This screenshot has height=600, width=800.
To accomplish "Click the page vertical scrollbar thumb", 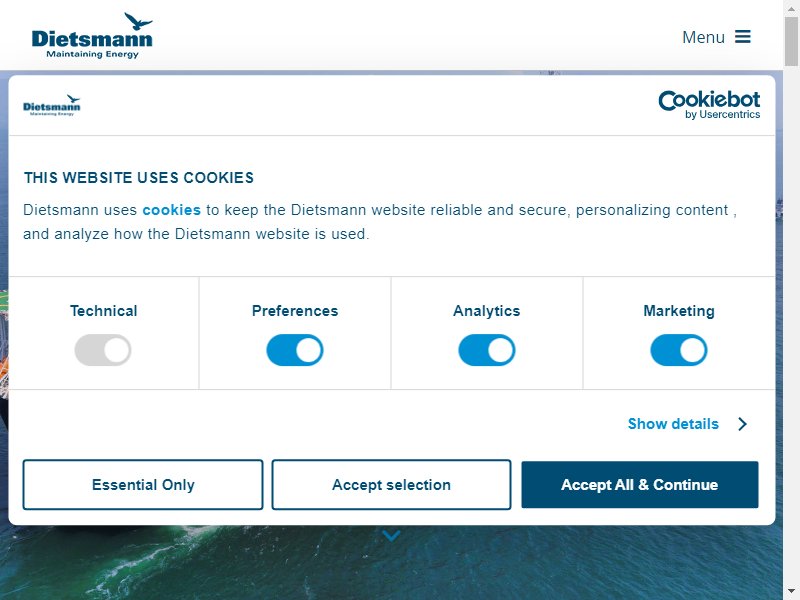I will pos(791,41).
